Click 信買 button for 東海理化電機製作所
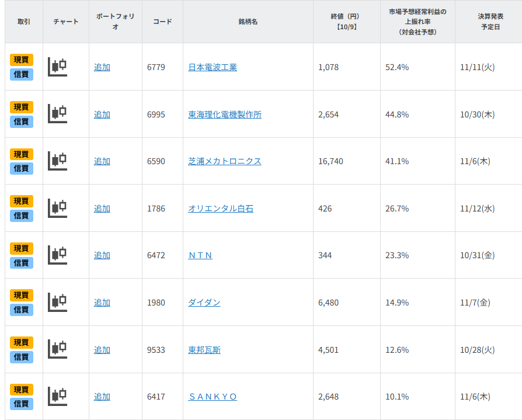 pos(22,122)
